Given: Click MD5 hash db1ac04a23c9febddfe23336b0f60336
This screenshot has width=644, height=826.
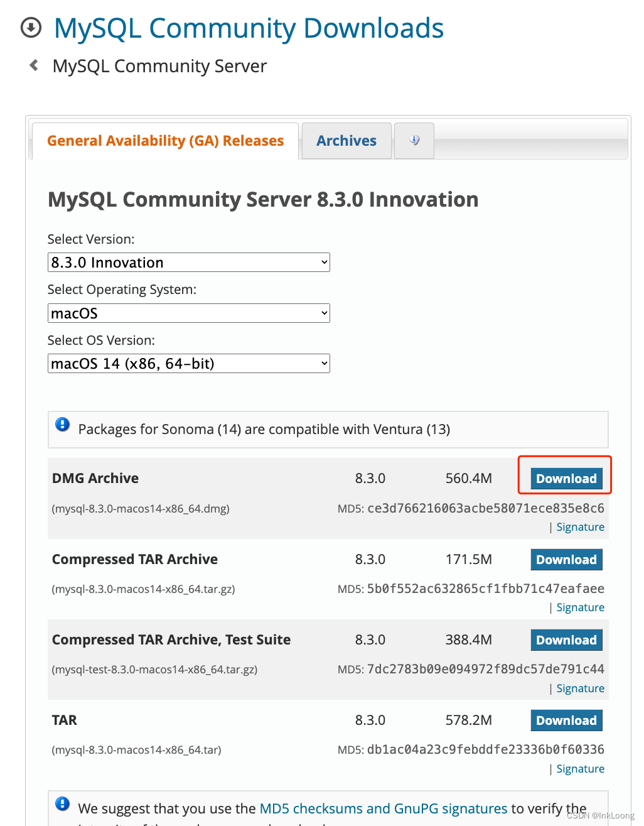Looking at the screenshot, I should pyautogui.click(x=486, y=749).
